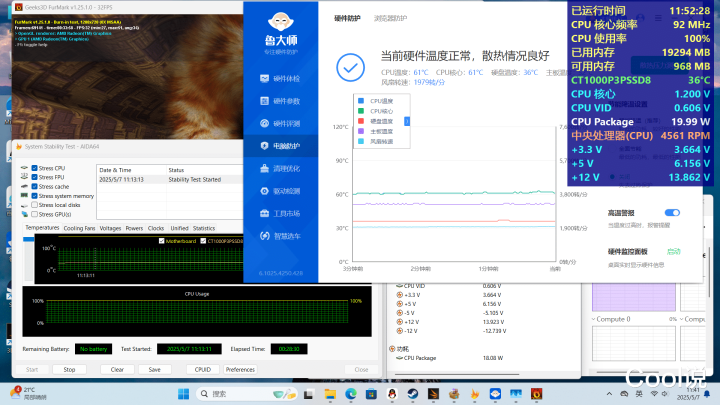Screen dimensions: 720x405
Task: Stop the AIDA64 stability test
Action: (69, 370)
